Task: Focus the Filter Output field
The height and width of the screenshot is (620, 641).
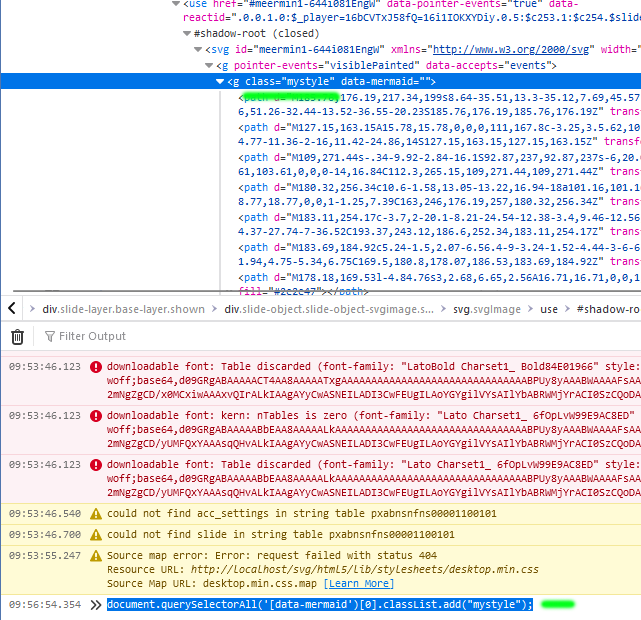Action: [150, 337]
